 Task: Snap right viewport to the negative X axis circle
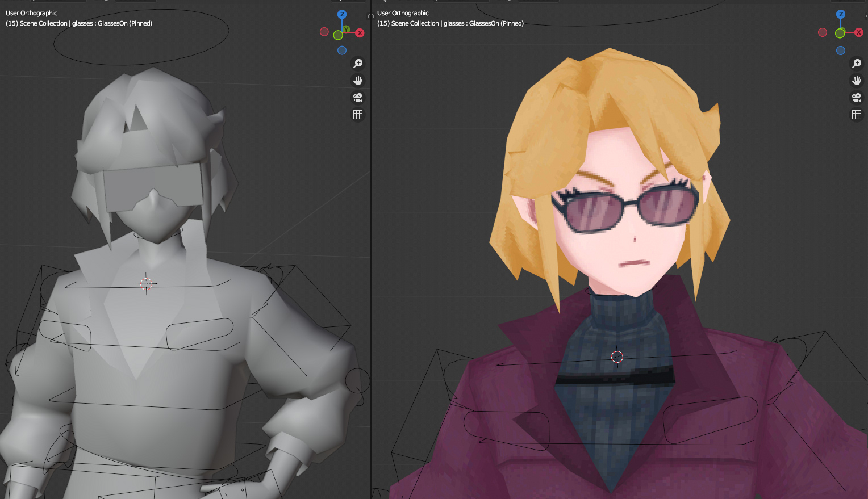tap(823, 32)
